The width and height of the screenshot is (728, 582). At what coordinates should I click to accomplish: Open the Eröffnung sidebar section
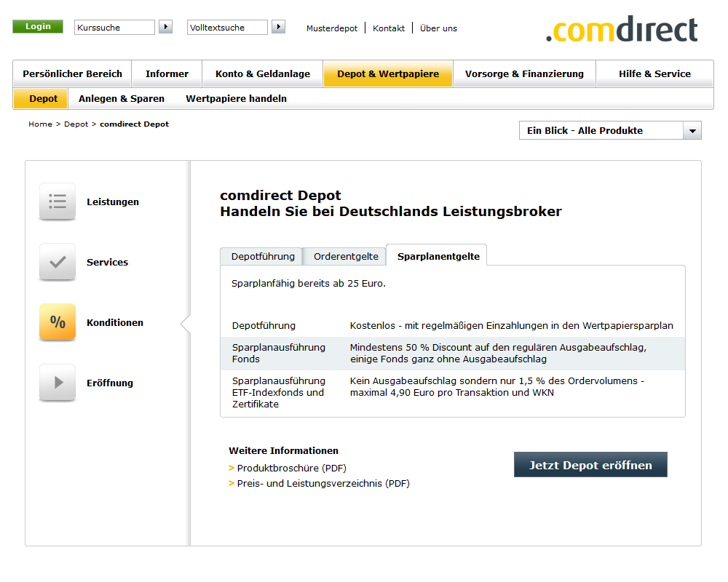[x=110, y=383]
